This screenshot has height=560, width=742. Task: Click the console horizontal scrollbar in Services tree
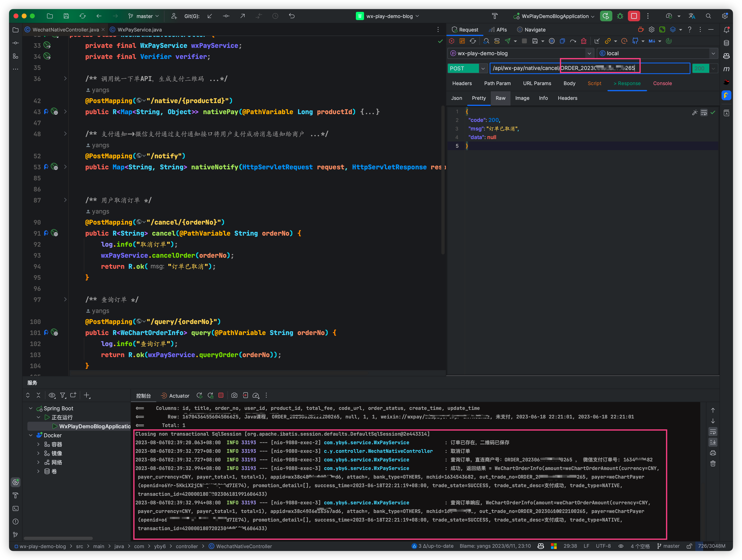coord(58,538)
